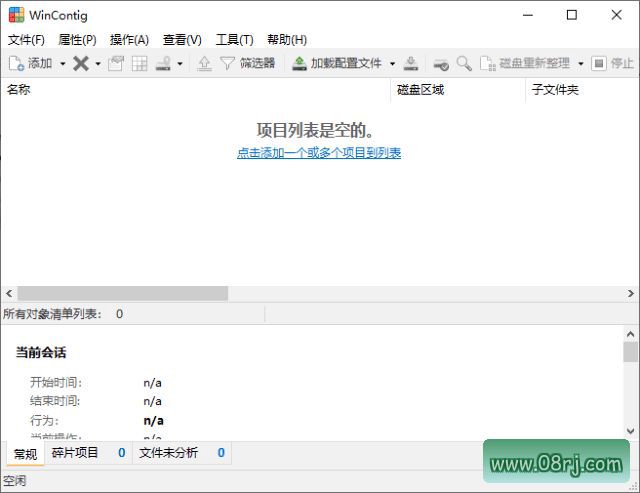
Task: Click the 磁盘重新整理 label
Action: 535,63
